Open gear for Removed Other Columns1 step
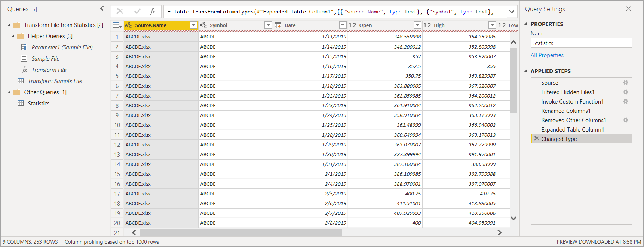 (x=625, y=120)
